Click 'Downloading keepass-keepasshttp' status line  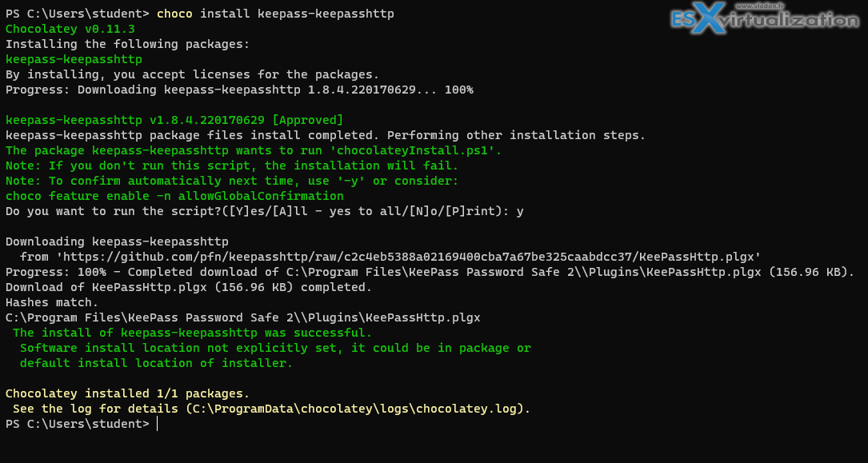pyautogui.click(x=117, y=241)
